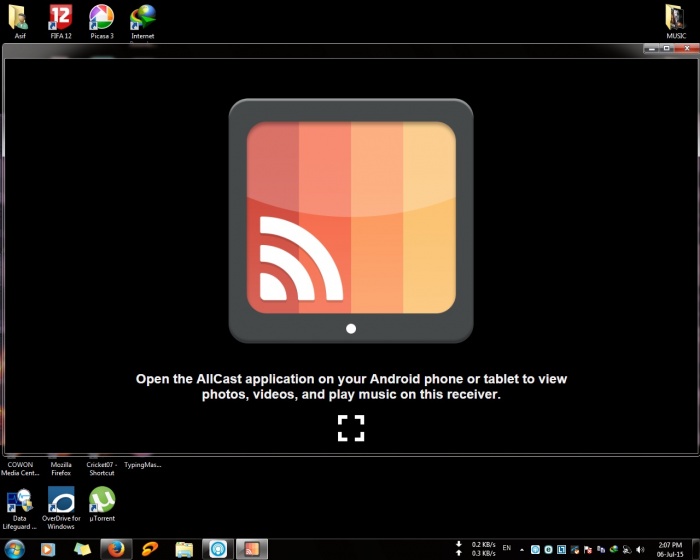This screenshot has width=700, height=560.
Task: Select the Internet Download Manager desktop shortcut
Action: click(x=143, y=21)
